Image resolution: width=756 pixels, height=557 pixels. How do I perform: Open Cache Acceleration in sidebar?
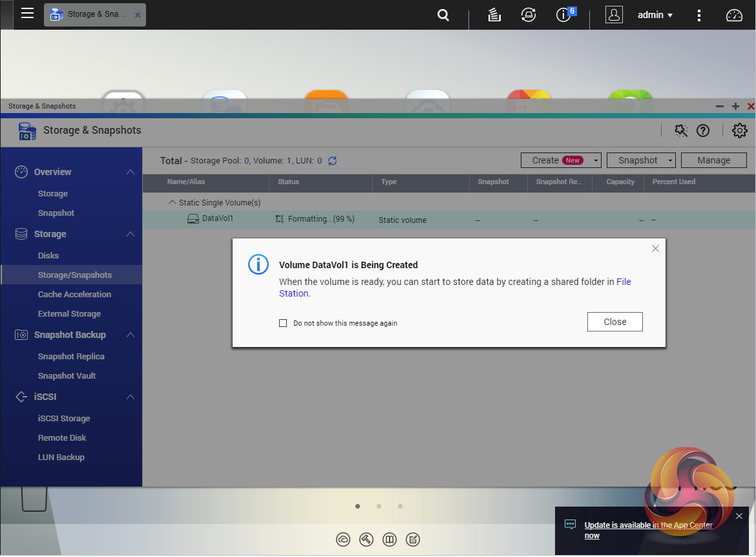tap(74, 294)
